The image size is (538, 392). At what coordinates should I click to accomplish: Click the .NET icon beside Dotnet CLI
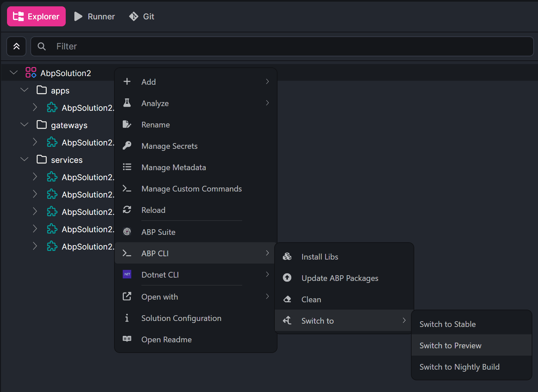click(127, 274)
